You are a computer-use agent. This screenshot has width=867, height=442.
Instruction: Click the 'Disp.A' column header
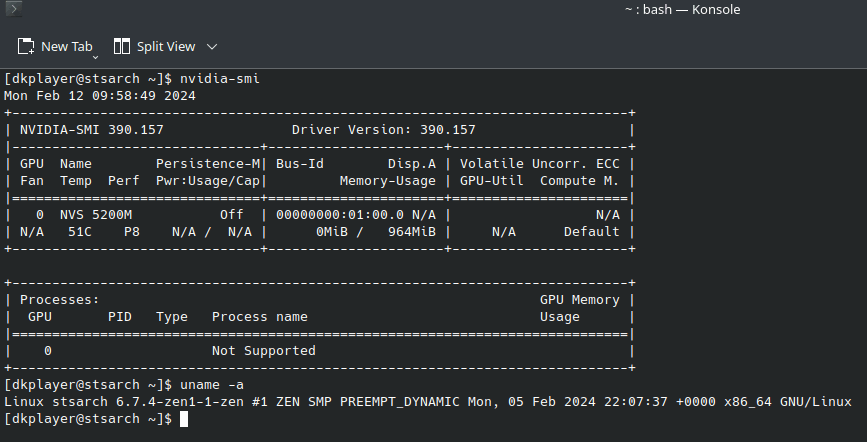point(412,164)
